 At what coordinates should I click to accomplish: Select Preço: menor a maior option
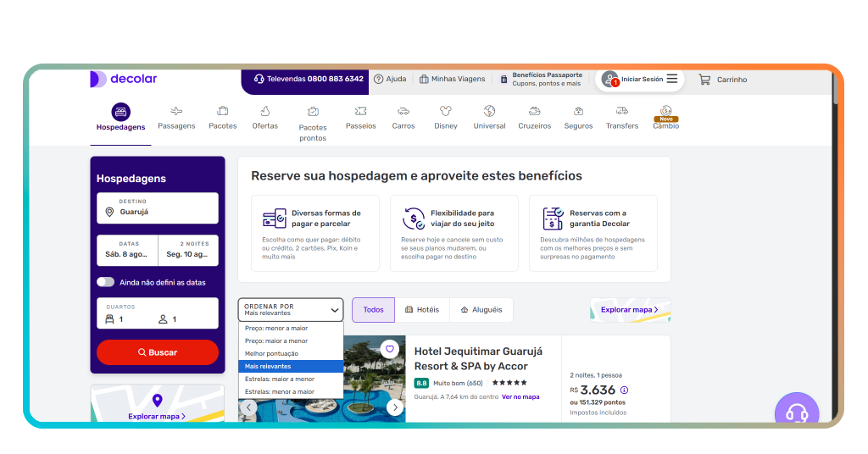291,328
